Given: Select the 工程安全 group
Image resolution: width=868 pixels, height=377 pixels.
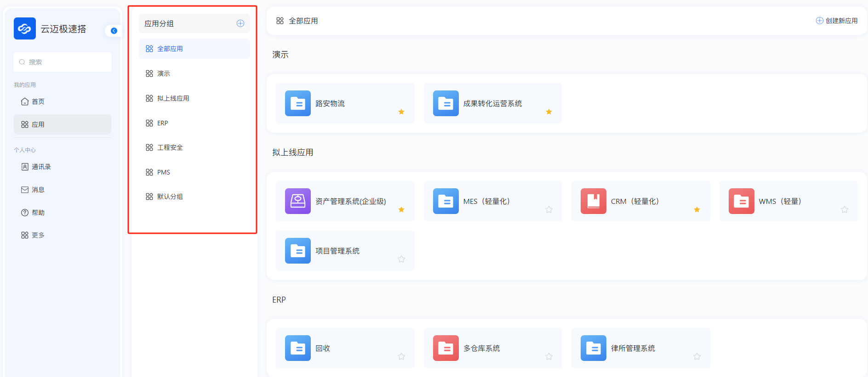Looking at the screenshot, I should (x=170, y=147).
